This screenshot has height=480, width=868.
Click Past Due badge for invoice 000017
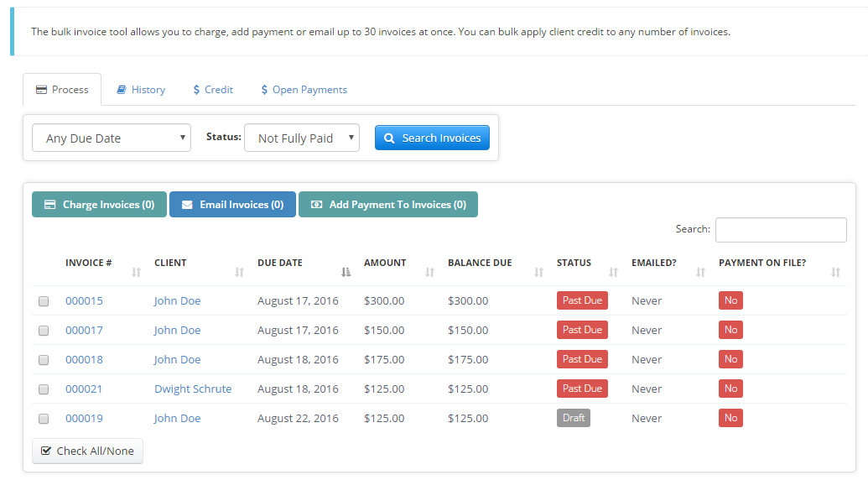click(x=582, y=330)
